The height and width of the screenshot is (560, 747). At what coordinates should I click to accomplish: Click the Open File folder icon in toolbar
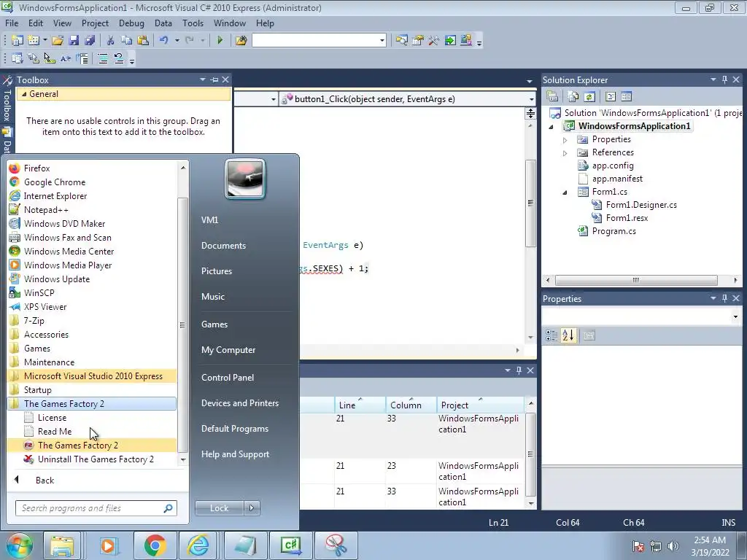[x=58, y=41]
